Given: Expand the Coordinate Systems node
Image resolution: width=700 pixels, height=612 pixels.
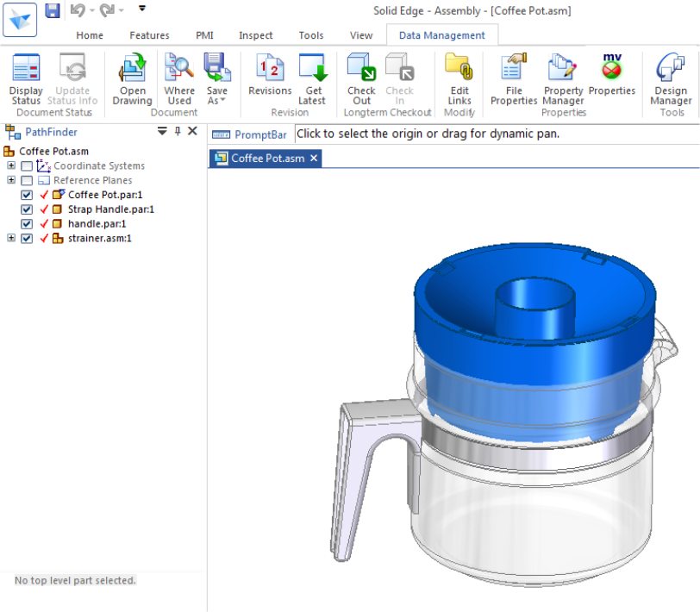Looking at the screenshot, I should point(11,166).
